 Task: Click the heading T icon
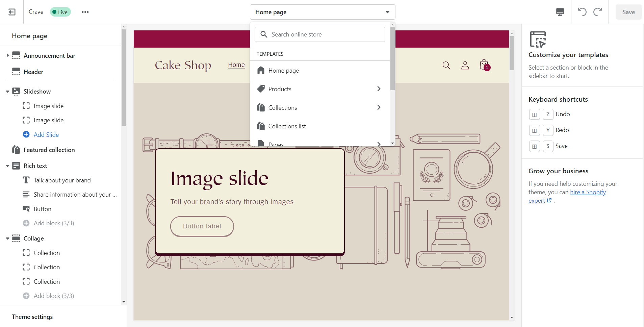[26, 180]
